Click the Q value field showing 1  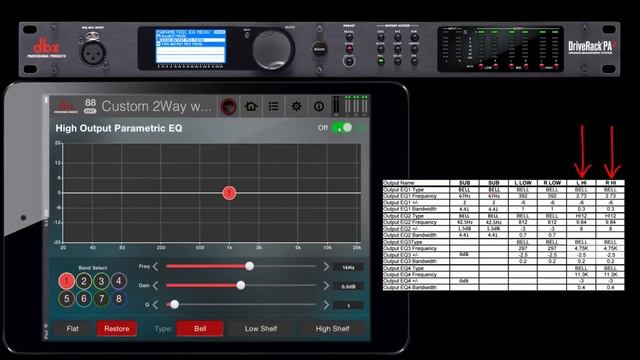[348, 305]
